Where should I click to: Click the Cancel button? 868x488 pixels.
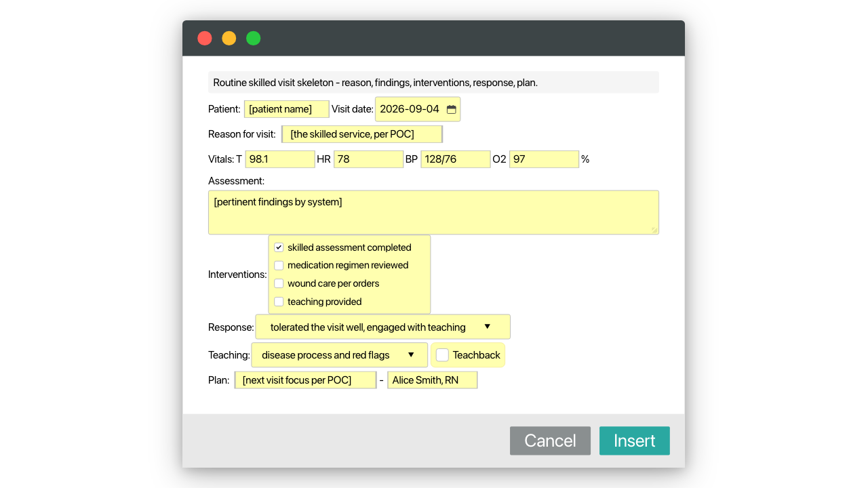[x=550, y=441]
